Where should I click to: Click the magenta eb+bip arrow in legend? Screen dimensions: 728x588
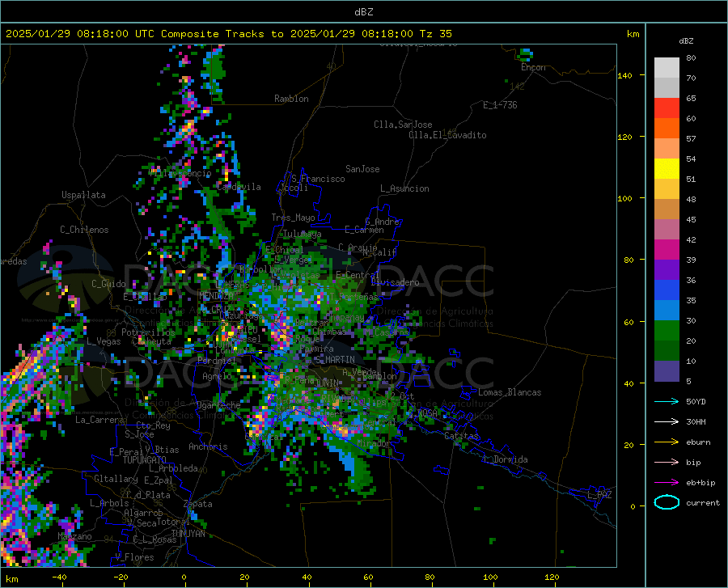tap(667, 482)
